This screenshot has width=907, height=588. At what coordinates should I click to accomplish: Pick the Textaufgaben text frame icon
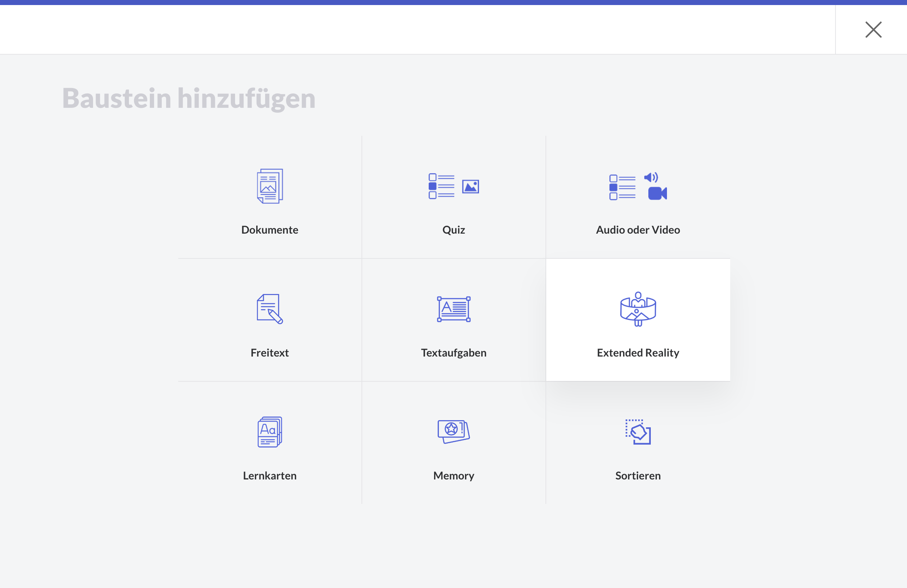[x=453, y=309]
